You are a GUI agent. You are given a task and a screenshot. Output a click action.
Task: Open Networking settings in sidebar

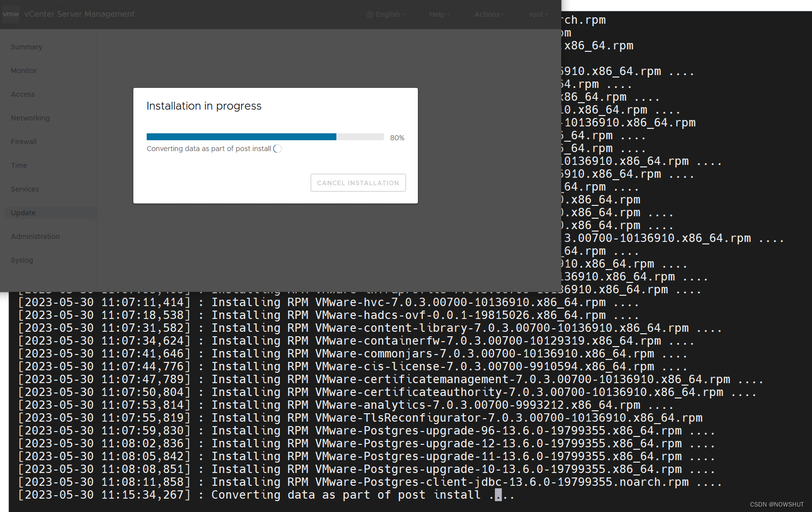pyautogui.click(x=30, y=118)
